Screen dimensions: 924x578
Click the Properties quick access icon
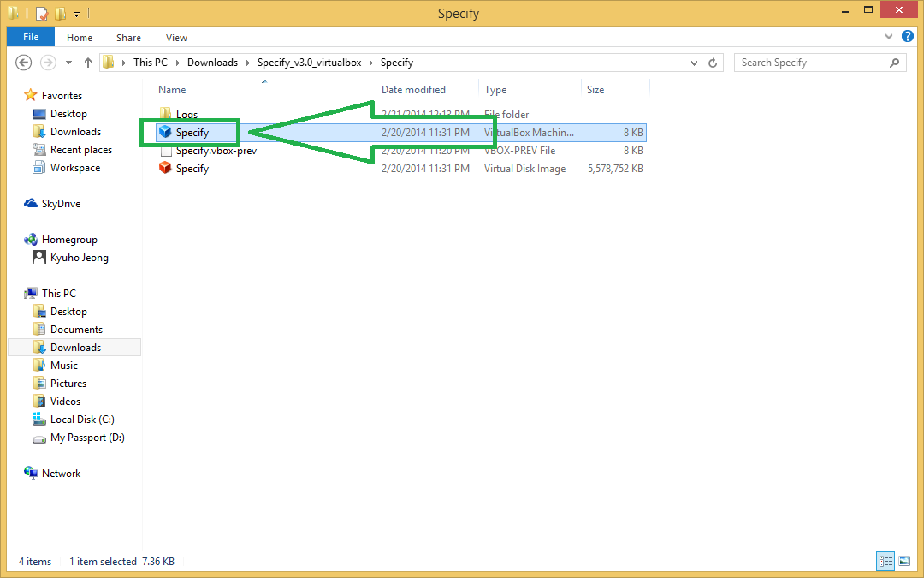pyautogui.click(x=41, y=13)
